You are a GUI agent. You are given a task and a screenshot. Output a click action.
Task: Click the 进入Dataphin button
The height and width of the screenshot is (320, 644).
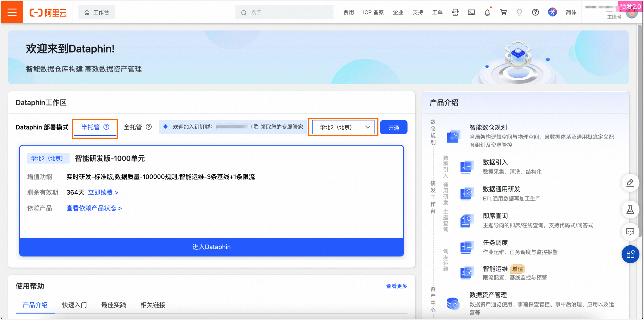(x=211, y=247)
